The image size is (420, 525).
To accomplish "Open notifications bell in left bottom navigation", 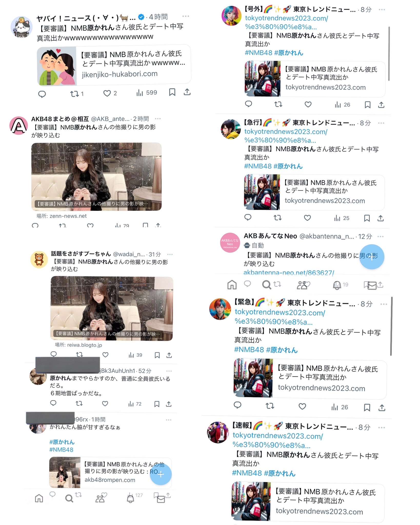I will 130,499.
